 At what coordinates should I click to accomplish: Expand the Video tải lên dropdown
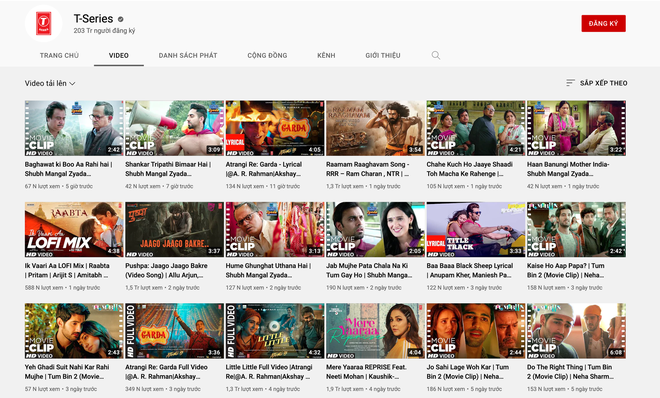coord(50,83)
